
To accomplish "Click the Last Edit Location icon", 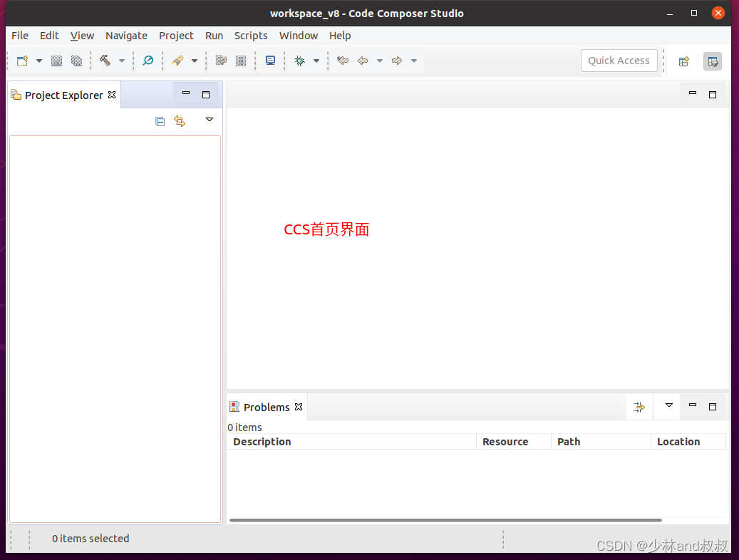I will [343, 61].
